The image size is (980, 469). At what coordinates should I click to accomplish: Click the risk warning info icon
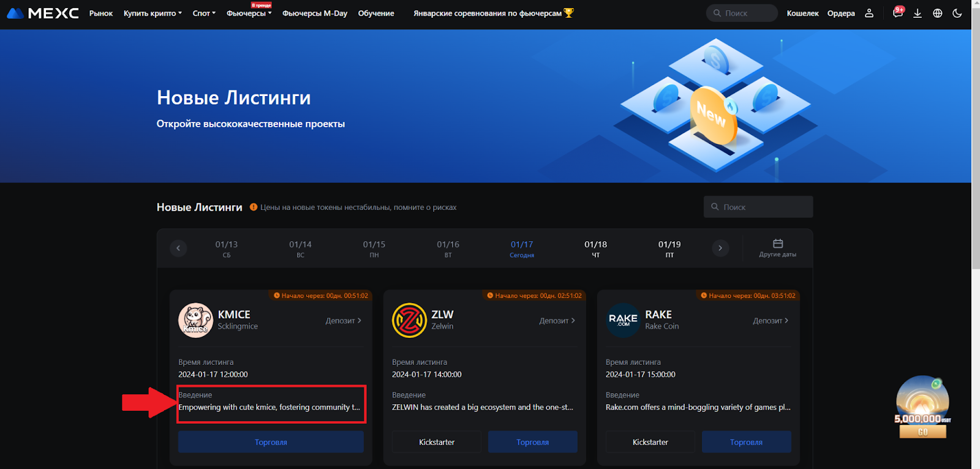(x=254, y=207)
